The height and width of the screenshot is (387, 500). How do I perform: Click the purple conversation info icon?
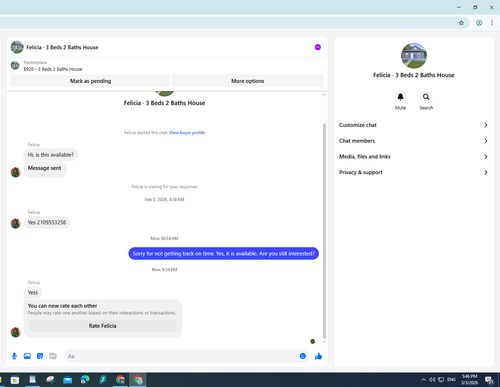[318, 47]
